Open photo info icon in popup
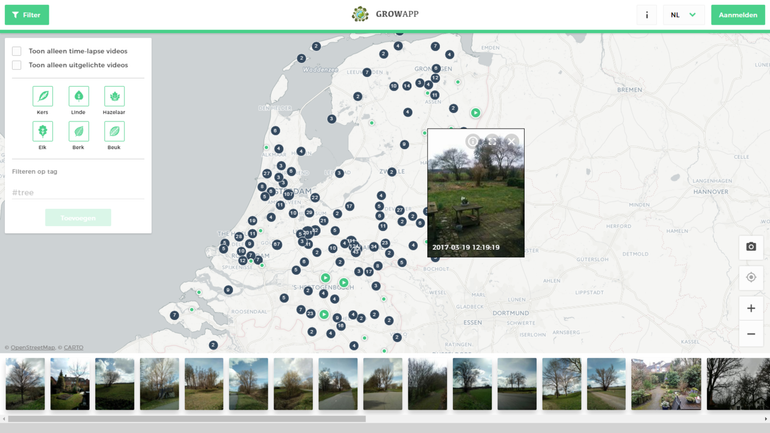Image resolution: width=770 pixels, height=433 pixels. click(x=472, y=141)
